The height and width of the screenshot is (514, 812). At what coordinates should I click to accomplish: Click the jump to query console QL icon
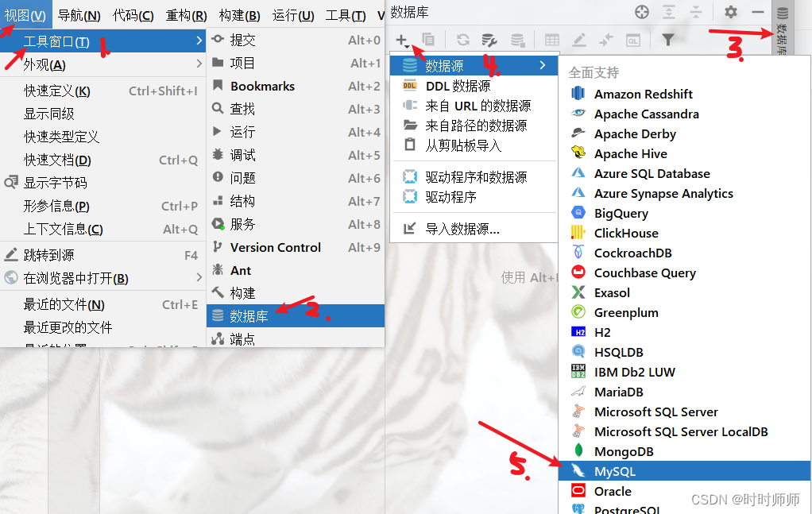(632, 40)
